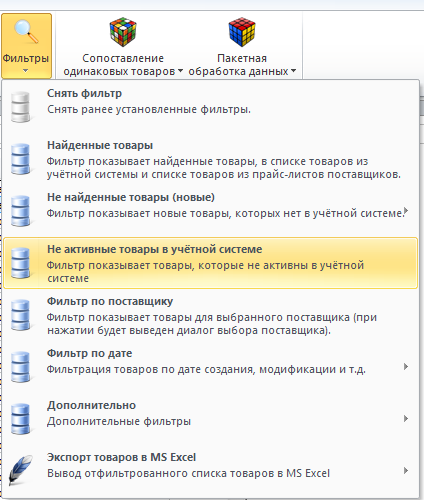Expand the Дополнительно submenu arrow
Screen dimensions: 424x500
tap(406, 419)
